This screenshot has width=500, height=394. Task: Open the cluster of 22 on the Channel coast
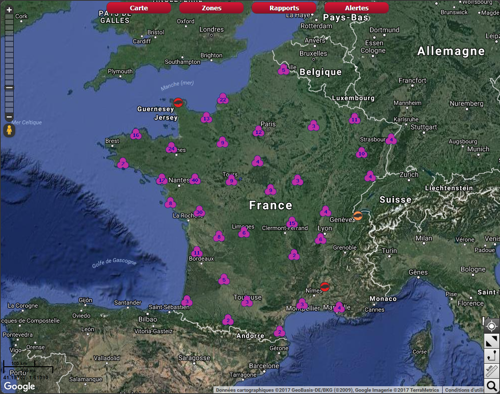coord(223,99)
